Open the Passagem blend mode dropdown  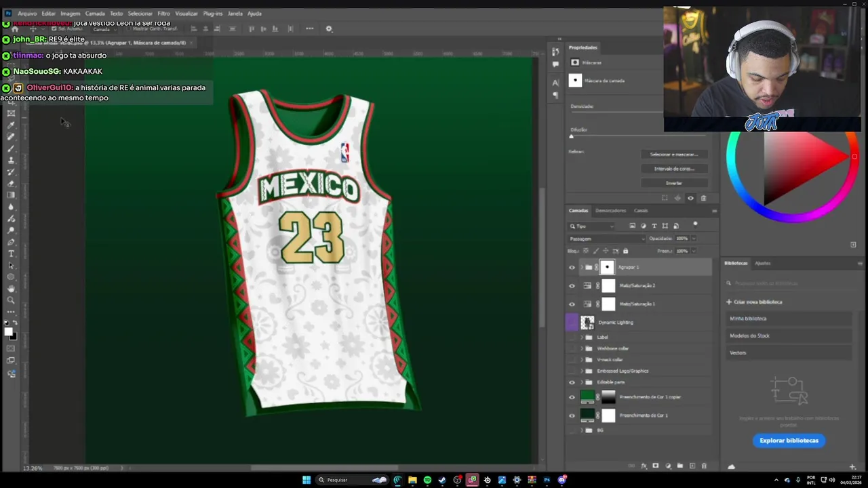(607, 239)
